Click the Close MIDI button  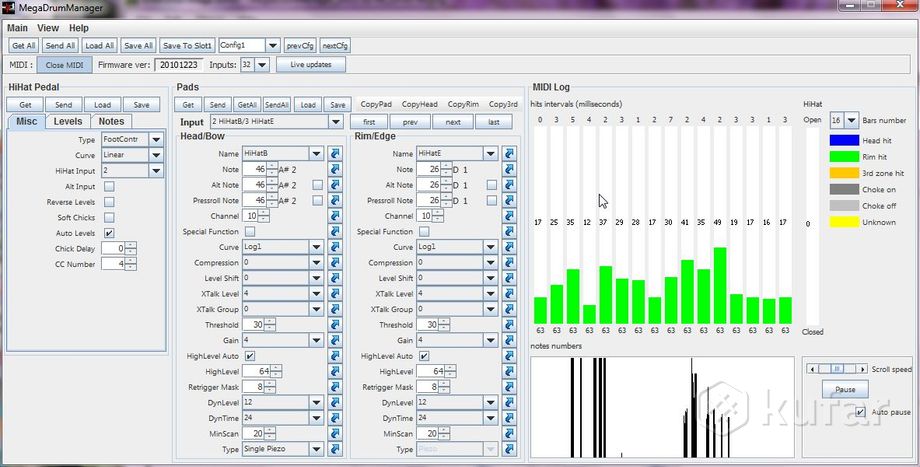(x=65, y=65)
